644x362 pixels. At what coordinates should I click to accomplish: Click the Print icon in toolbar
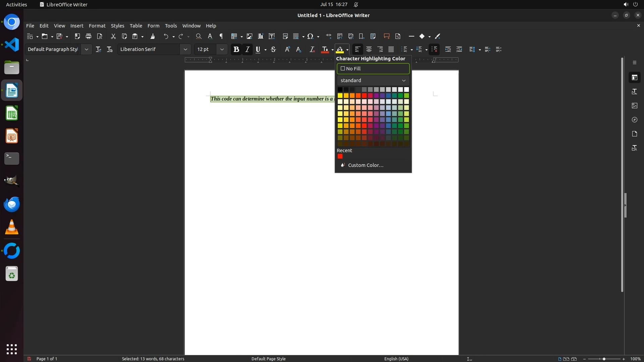(89, 36)
